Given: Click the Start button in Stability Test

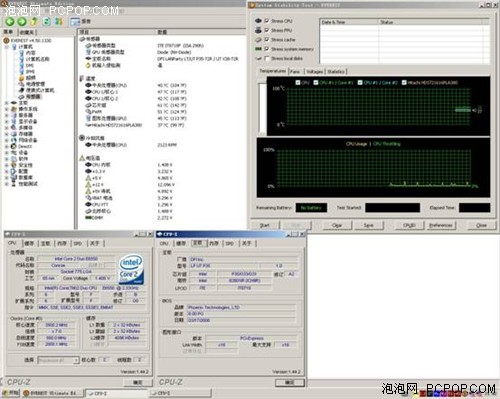Looking at the screenshot, I should point(265,225).
